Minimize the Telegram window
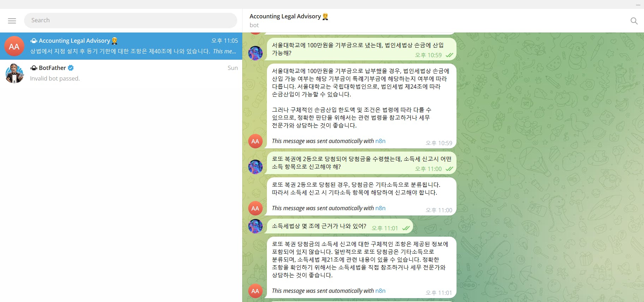Screen dimensions: 644x302 click(638, 5)
